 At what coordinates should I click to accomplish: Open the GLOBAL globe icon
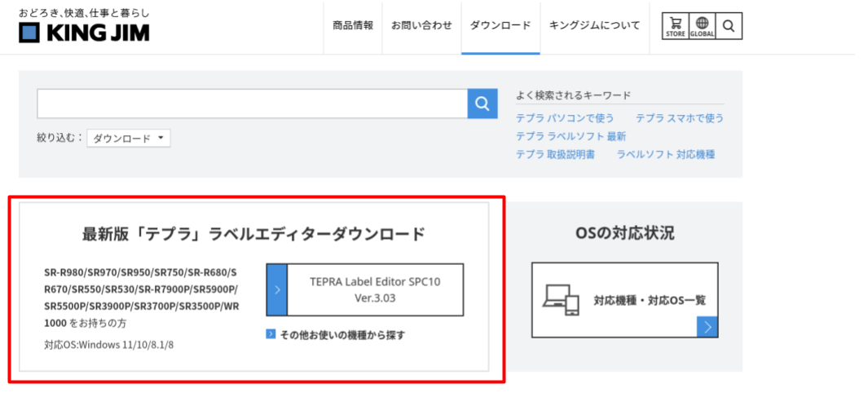coord(702,26)
